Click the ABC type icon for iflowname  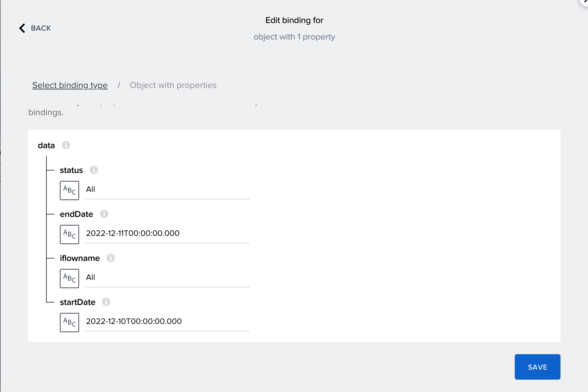69,278
